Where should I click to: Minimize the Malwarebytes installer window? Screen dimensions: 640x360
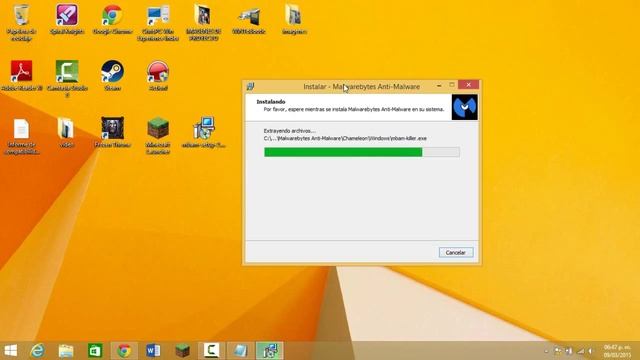[439, 85]
